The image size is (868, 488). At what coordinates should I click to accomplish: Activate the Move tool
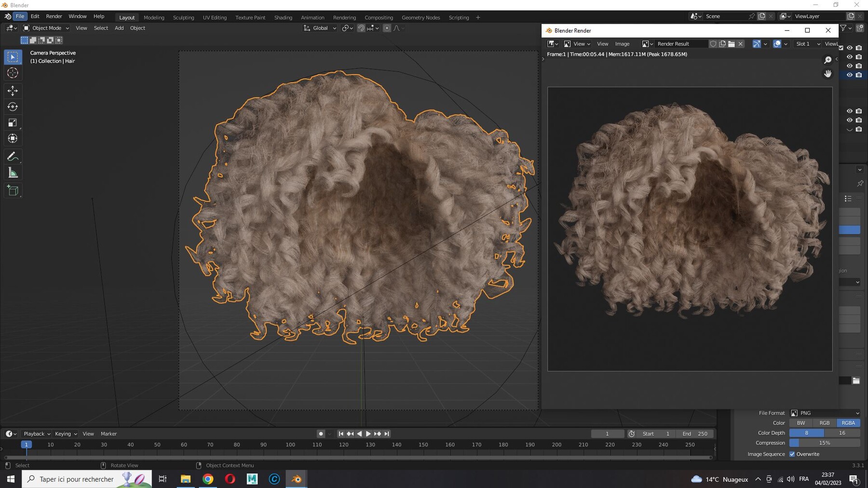tap(13, 91)
